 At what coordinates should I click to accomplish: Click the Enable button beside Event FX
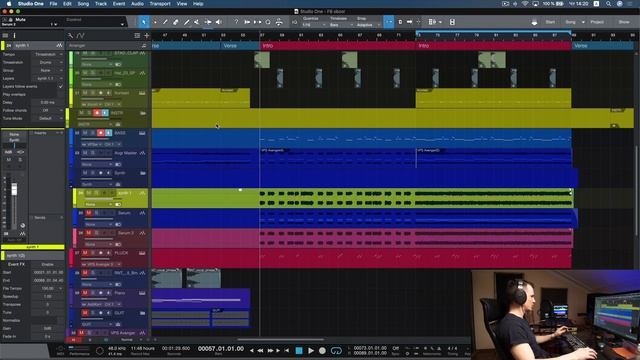pos(47,264)
